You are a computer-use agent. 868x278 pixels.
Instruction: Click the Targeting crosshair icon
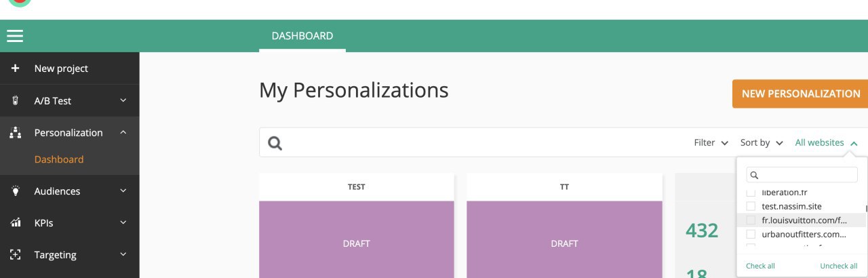[15, 255]
